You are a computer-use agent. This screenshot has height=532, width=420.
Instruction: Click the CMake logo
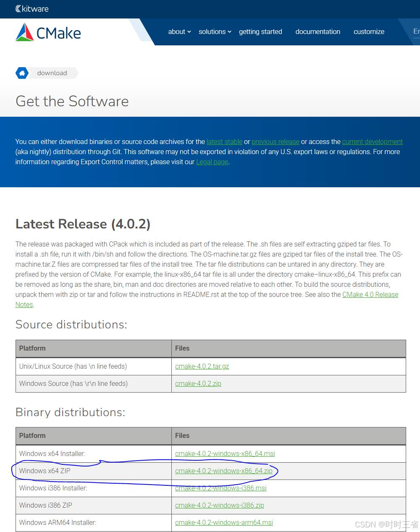48,32
